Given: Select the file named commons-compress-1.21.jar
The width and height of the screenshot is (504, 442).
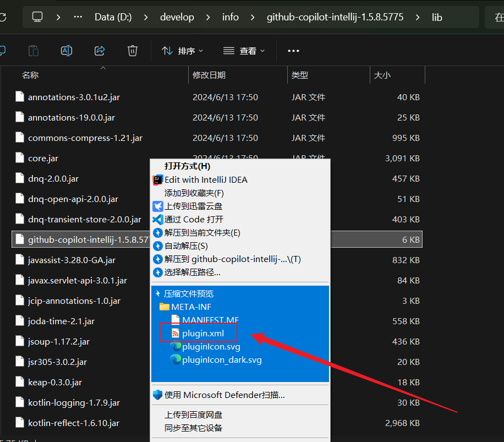Looking at the screenshot, I should (x=85, y=138).
